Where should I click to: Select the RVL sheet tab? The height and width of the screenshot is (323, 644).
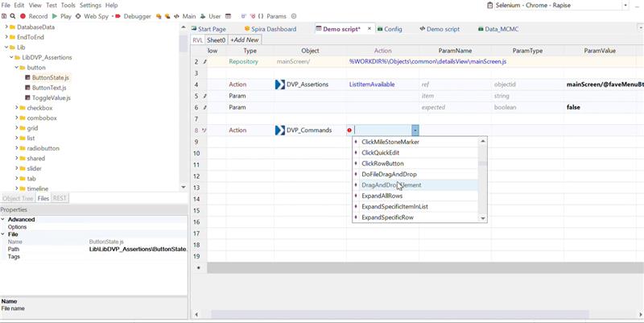197,39
